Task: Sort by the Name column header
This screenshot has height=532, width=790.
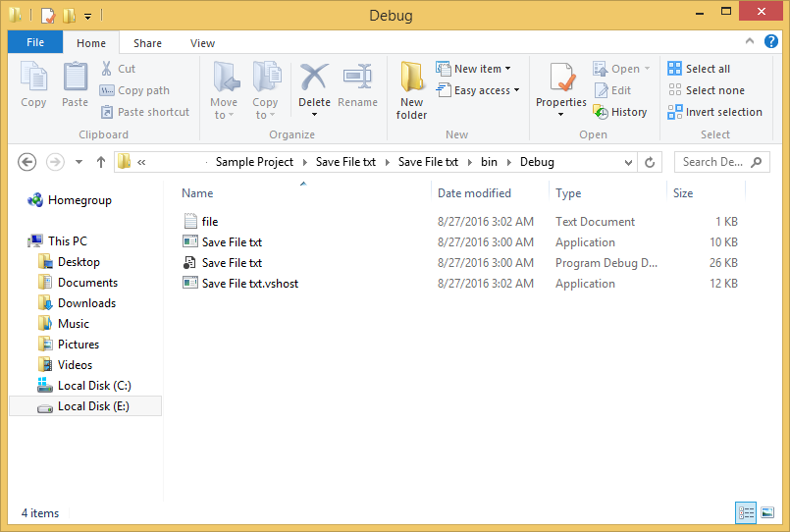Action: (197, 193)
